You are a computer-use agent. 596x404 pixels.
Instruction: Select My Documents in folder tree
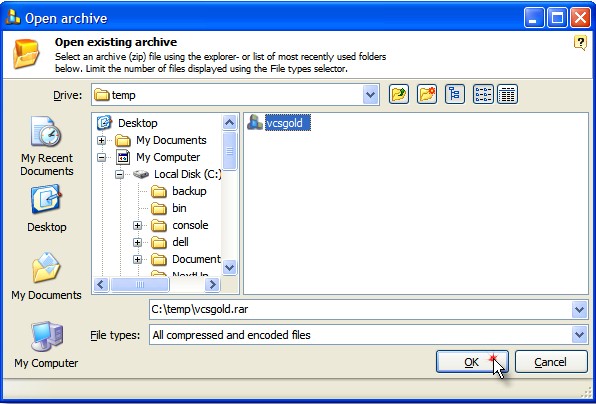[x=171, y=140]
